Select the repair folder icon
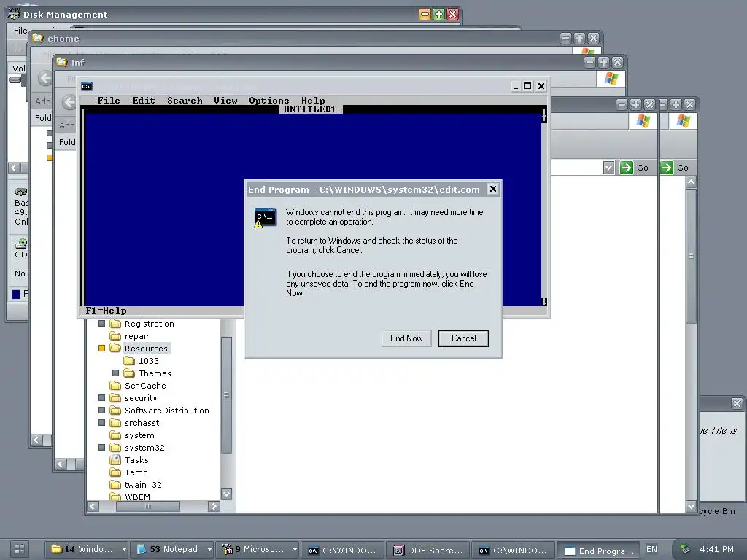The image size is (747, 560). point(115,336)
